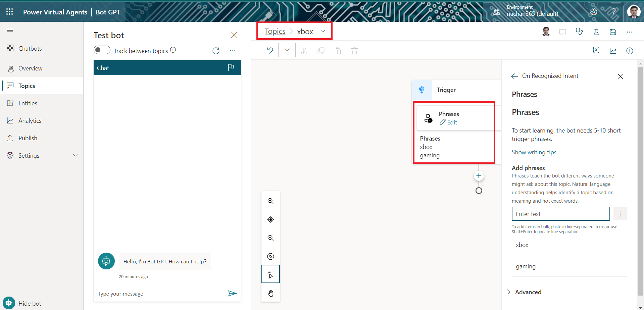Send the chat message arrow

tap(232, 294)
